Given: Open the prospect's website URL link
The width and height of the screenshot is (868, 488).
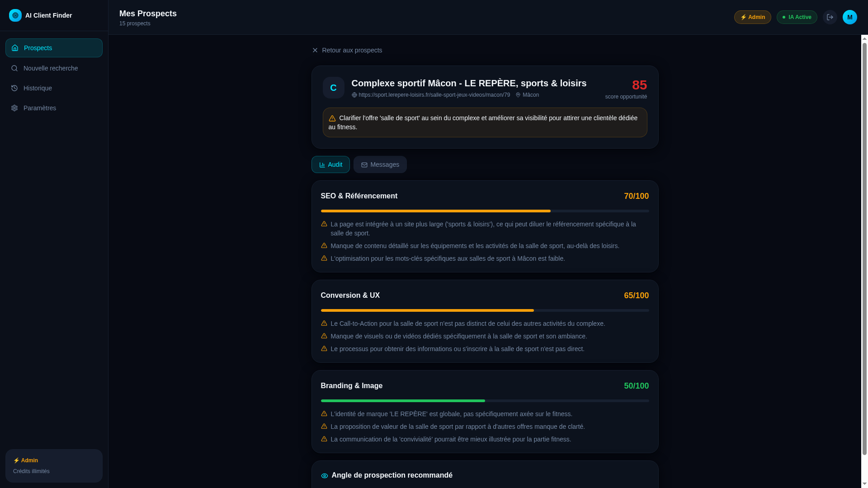Looking at the screenshot, I should pyautogui.click(x=433, y=94).
